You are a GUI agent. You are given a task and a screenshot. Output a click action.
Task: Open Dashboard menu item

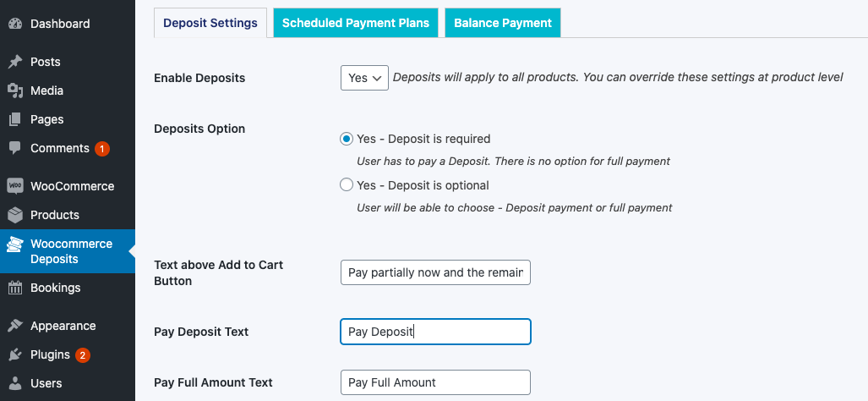[x=68, y=24]
